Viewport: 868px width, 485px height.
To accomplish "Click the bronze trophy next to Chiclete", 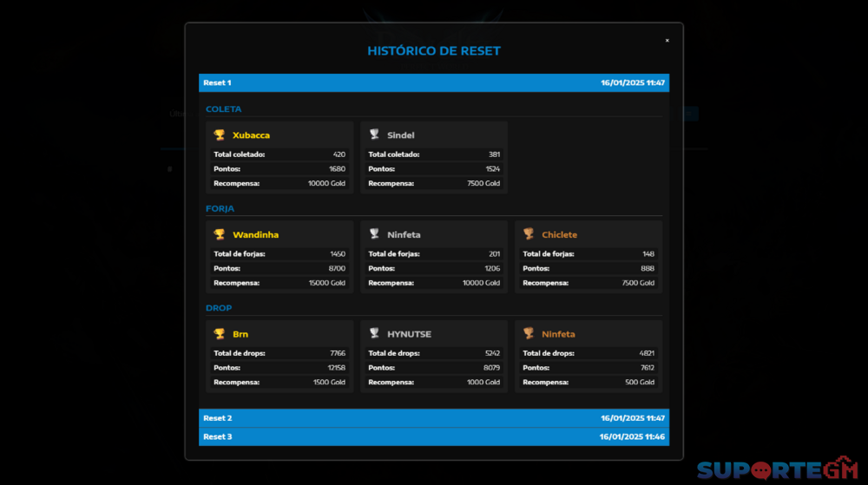I will (x=529, y=234).
